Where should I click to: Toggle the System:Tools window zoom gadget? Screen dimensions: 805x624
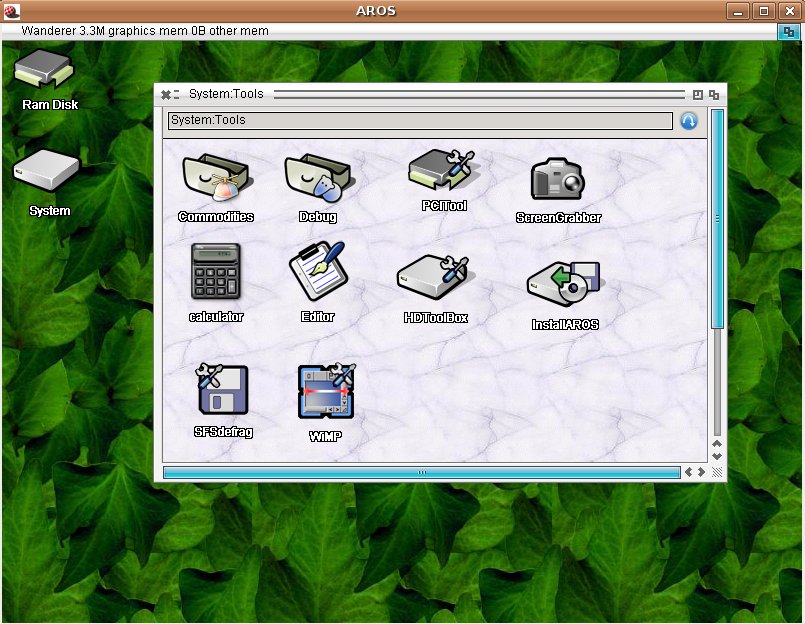[698, 94]
